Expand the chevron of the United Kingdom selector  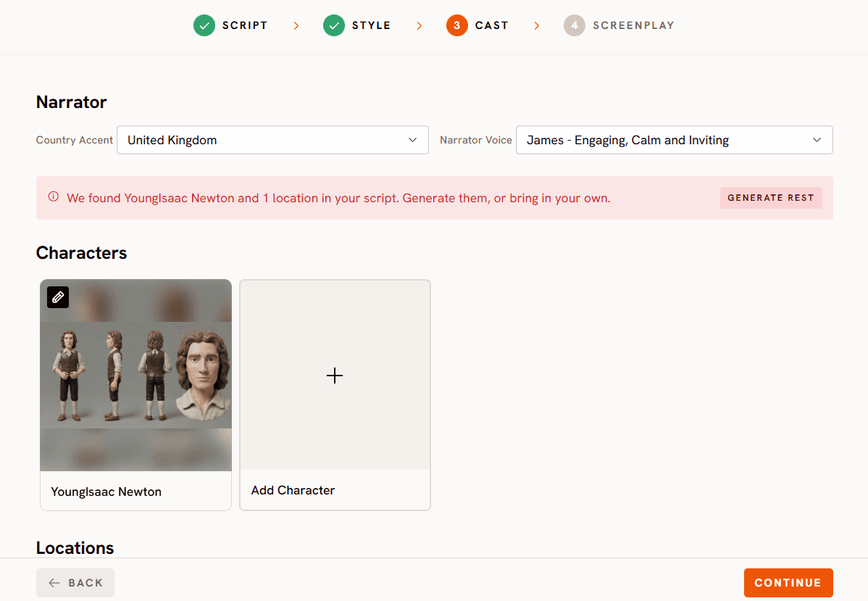click(412, 140)
